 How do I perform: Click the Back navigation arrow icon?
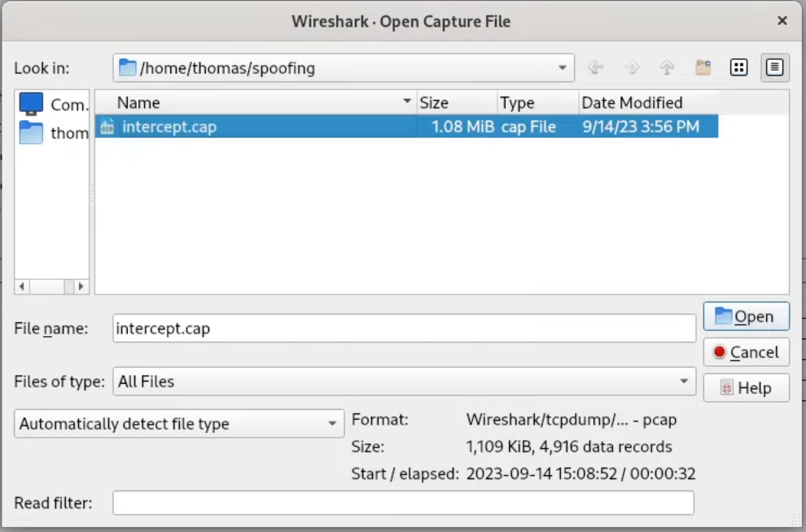pos(595,68)
